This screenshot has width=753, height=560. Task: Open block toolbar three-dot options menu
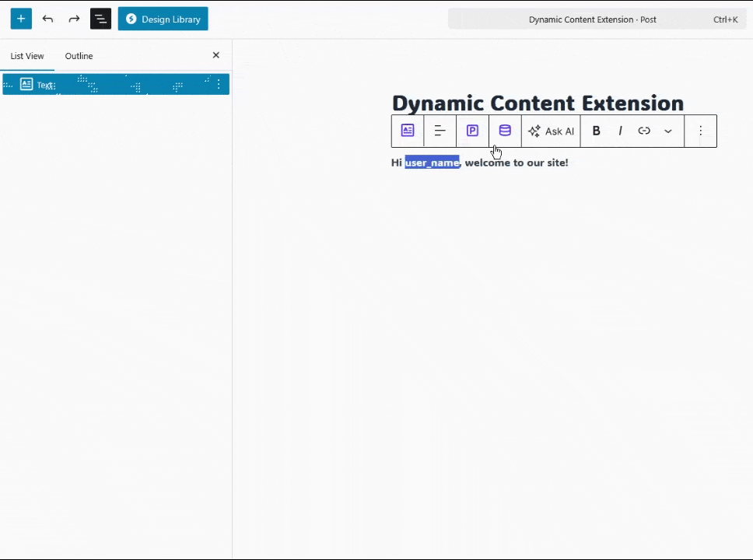pos(701,131)
